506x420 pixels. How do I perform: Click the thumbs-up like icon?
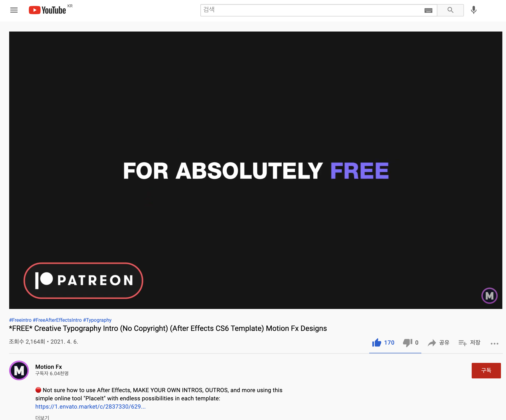(377, 343)
